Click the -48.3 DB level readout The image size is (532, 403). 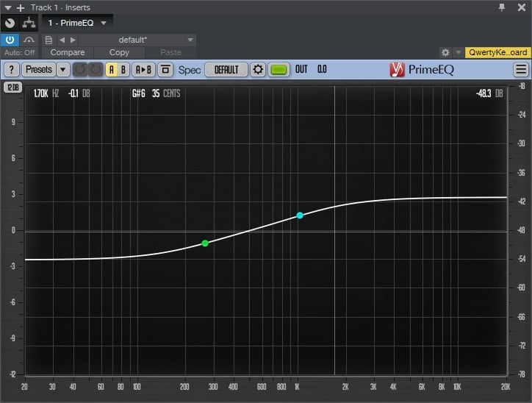pyautogui.click(x=489, y=93)
